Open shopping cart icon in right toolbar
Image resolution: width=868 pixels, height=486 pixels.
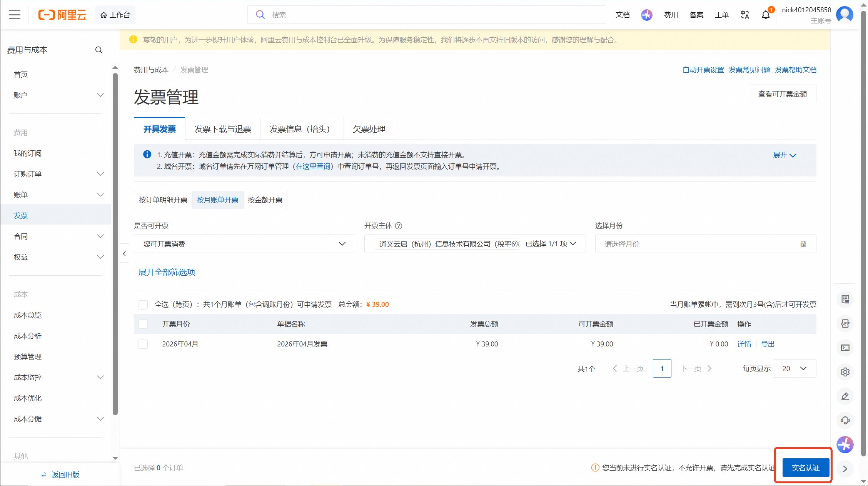pos(845,299)
